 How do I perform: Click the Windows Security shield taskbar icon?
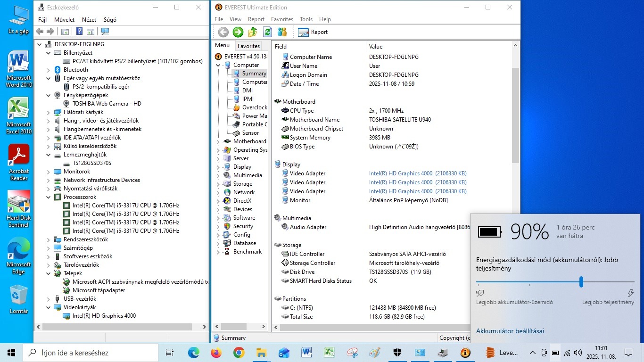tap(397, 353)
